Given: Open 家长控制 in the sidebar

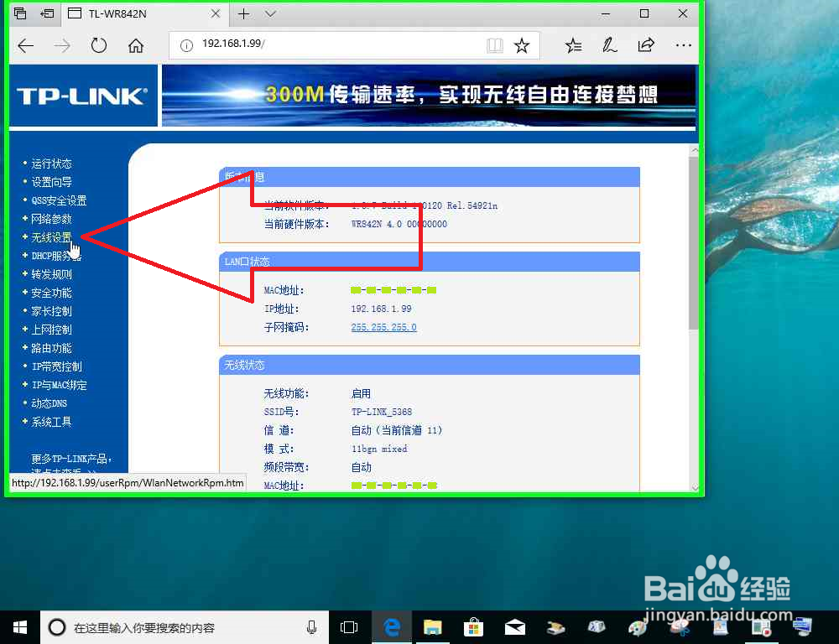Looking at the screenshot, I should pyautogui.click(x=51, y=311).
